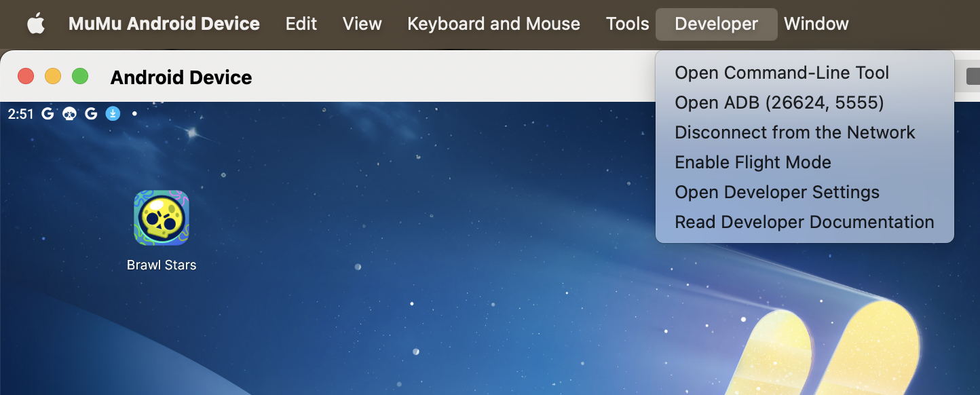Collapse the open Developer menu
980x395 pixels.
coord(716,24)
